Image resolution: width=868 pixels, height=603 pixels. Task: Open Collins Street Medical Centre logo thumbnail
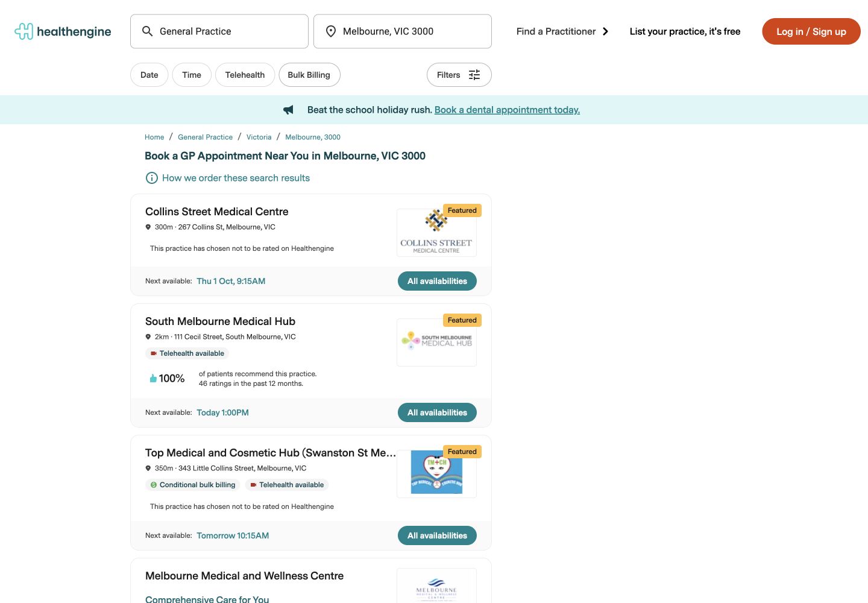pyautogui.click(x=436, y=233)
